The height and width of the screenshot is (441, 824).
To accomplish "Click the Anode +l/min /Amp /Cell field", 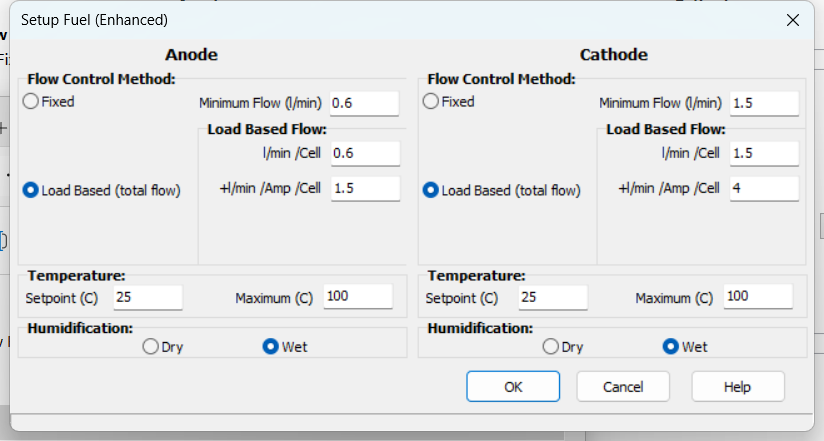I will [x=363, y=188].
